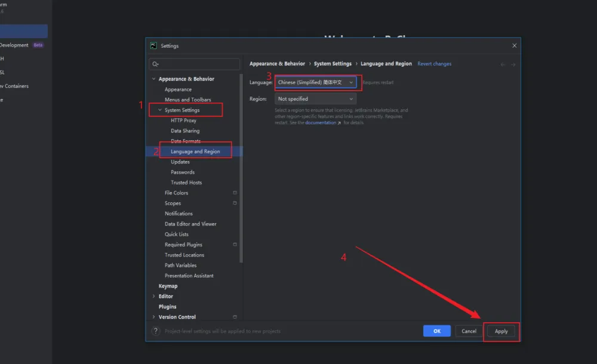
Task: Select Scopes in tree
Action: pos(173,203)
